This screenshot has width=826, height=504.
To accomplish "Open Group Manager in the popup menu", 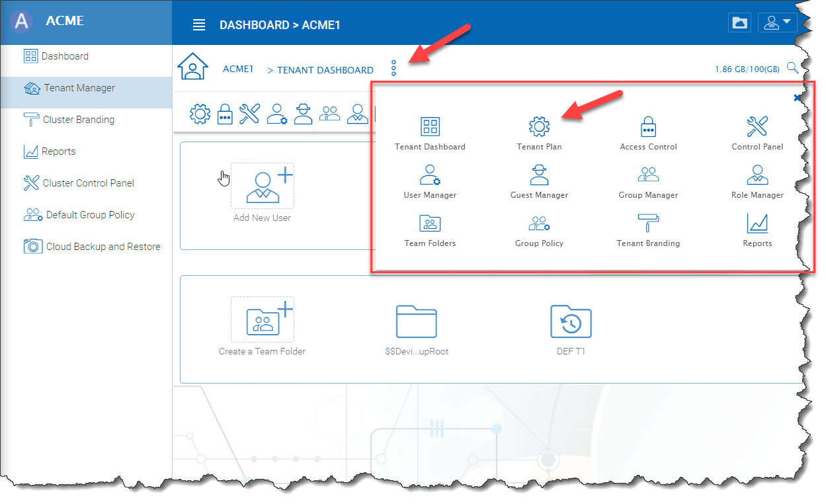I will pos(648,183).
